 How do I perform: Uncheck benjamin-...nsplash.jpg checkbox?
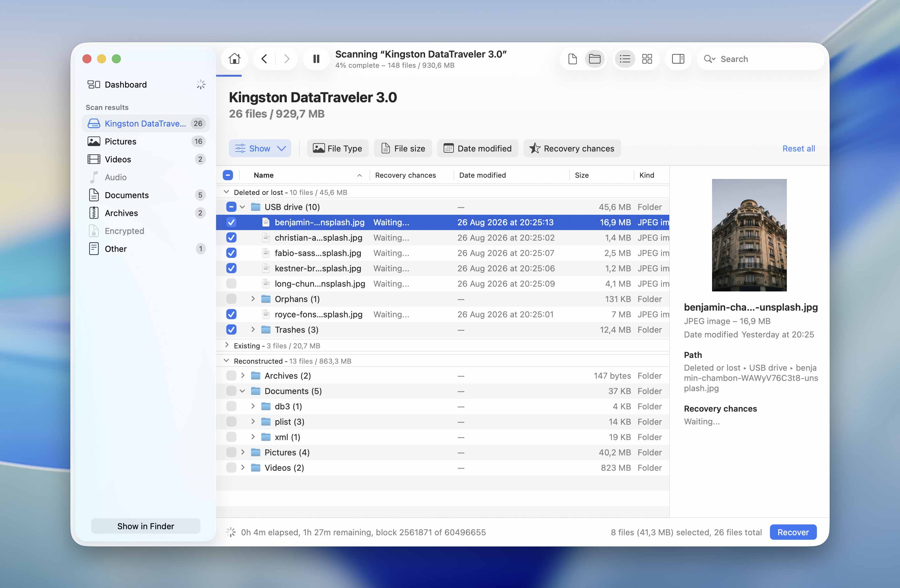[231, 222]
